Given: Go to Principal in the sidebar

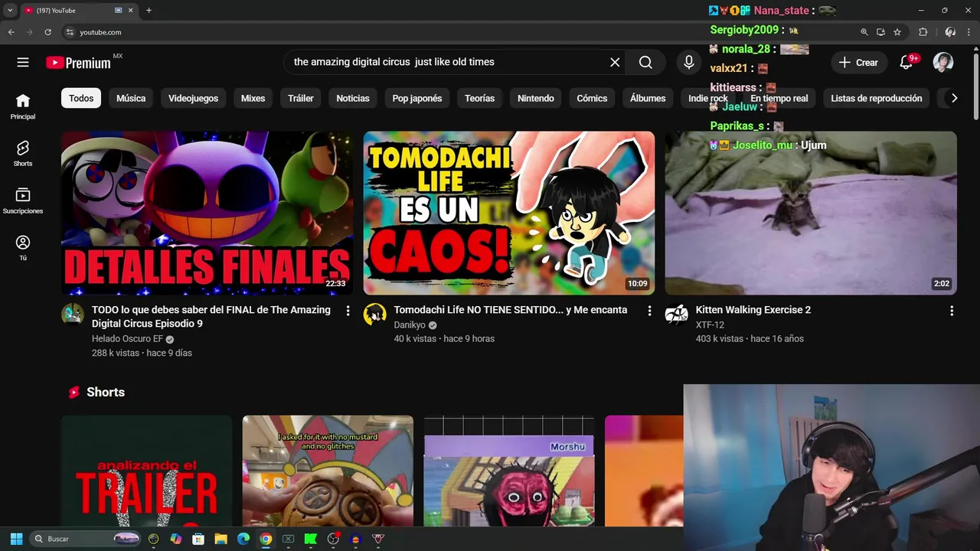Looking at the screenshot, I should (x=23, y=106).
